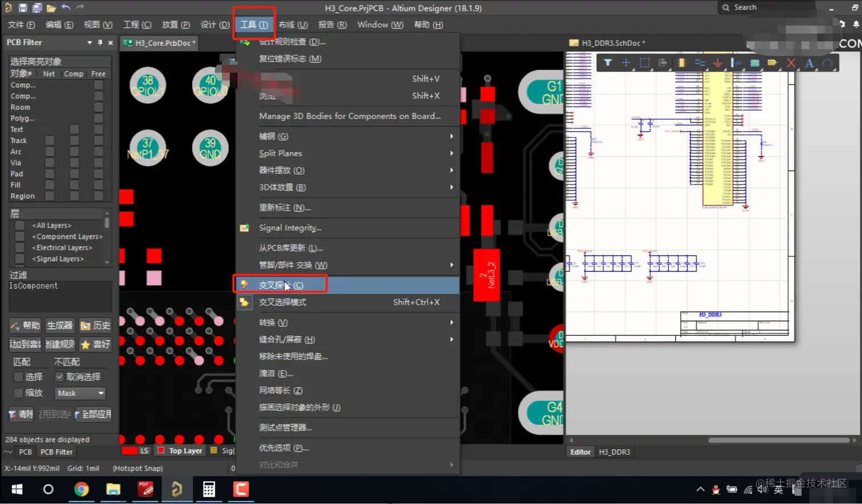This screenshot has height=504, width=862.
Task: Click the red LS layer color swatch
Action: (x=130, y=450)
